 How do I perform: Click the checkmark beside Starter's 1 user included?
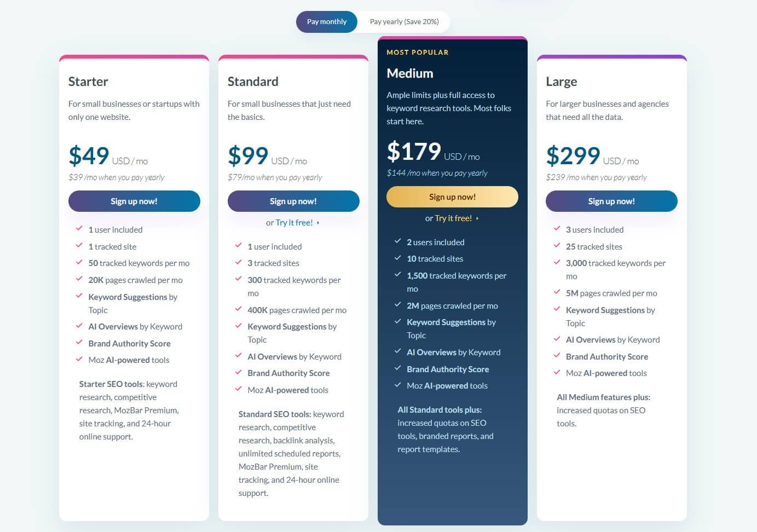(x=79, y=229)
